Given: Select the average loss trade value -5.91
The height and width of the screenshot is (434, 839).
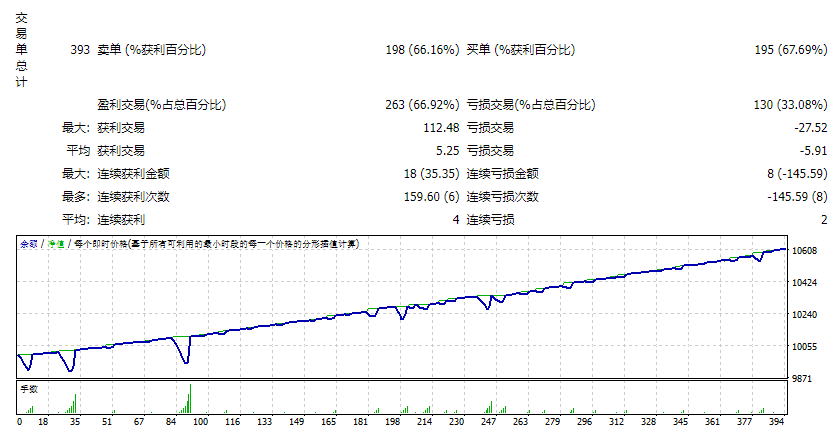Looking at the screenshot, I should (813, 150).
